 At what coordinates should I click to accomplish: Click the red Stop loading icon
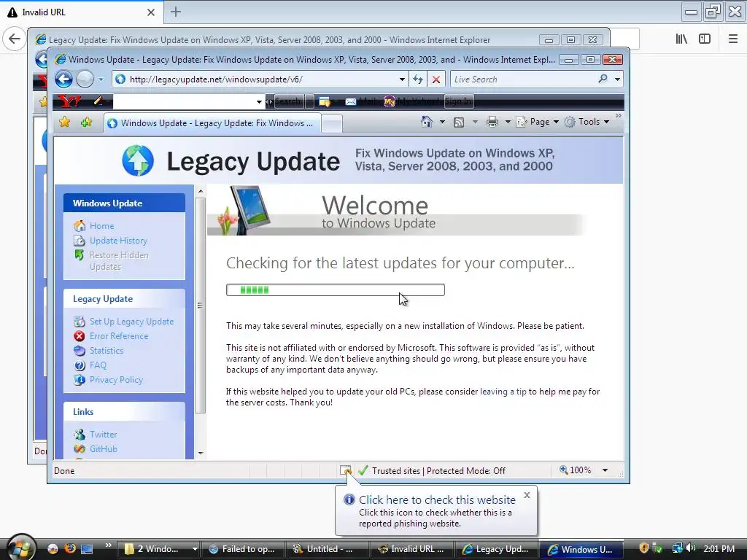pos(436,79)
